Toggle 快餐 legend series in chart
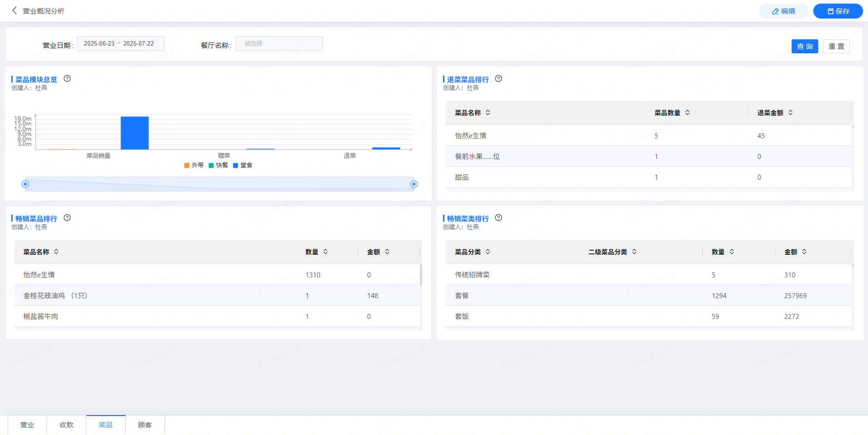 click(218, 165)
